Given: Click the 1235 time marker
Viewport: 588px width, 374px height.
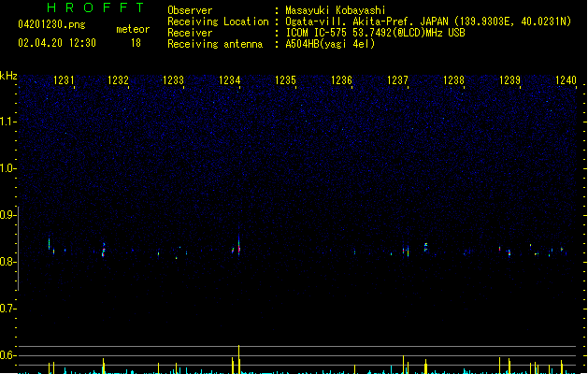Looking at the screenshot, I should [285, 80].
